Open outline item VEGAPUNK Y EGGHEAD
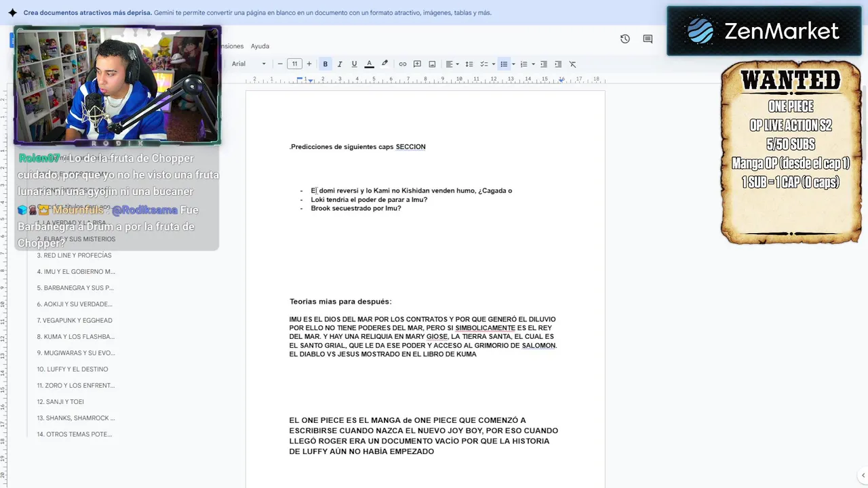The height and width of the screenshot is (488, 868). [x=75, y=321]
